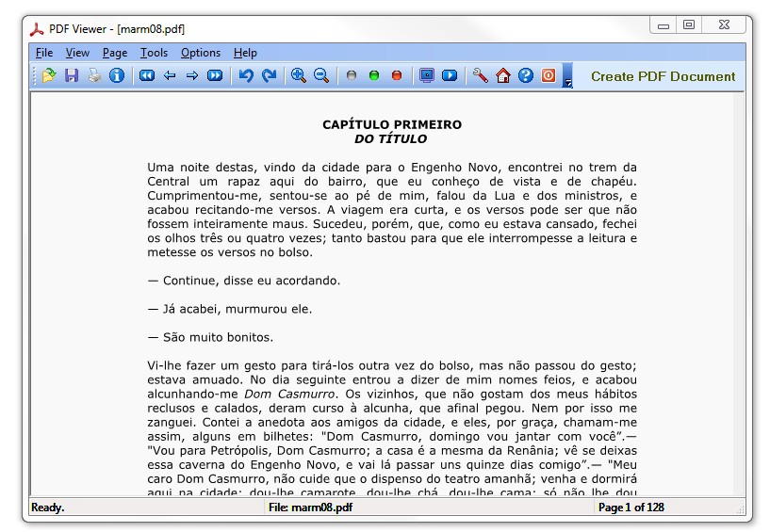Click the PDF Viewer app icon in the title bar
Image resolution: width=770 pixels, height=532 pixels.
(37, 29)
